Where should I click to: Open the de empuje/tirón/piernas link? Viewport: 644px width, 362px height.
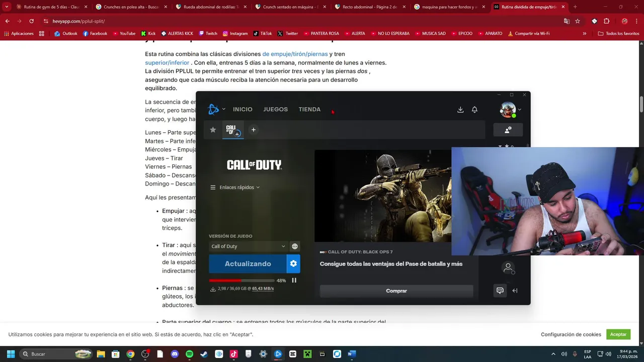pyautogui.click(x=295, y=54)
